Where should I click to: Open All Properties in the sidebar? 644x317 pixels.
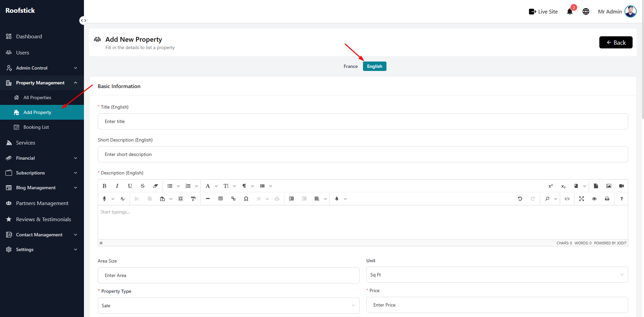(x=42, y=97)
